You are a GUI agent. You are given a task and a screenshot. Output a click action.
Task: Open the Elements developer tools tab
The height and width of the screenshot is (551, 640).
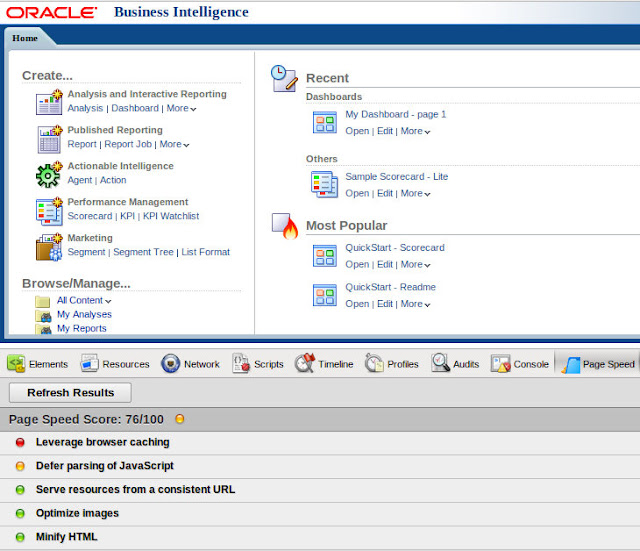(38, 364)
